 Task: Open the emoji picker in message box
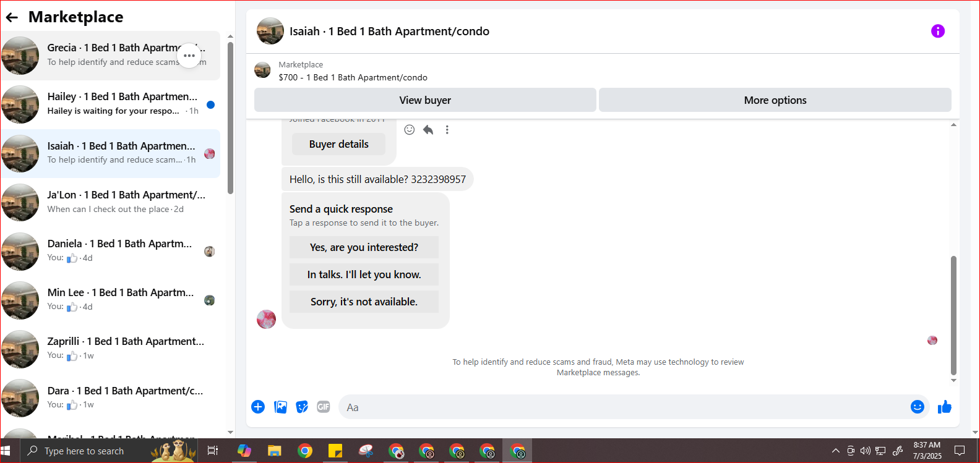click(918, 407)
